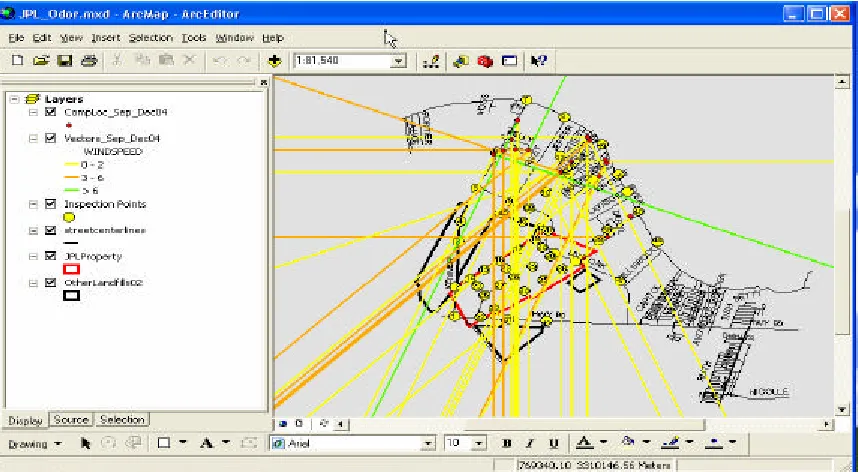Click the Paste clipboard icon
This screenshot has height=472, width=858.
166,61
